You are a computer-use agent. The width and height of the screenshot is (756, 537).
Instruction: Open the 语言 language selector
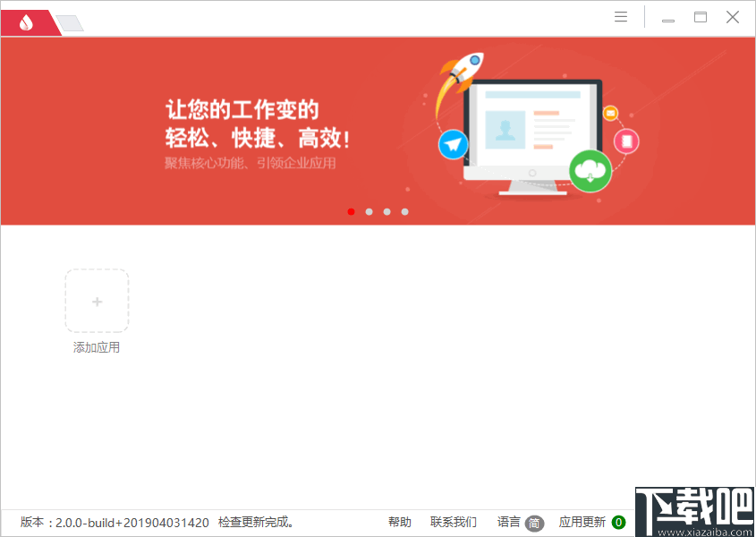(x=508, y=522)
